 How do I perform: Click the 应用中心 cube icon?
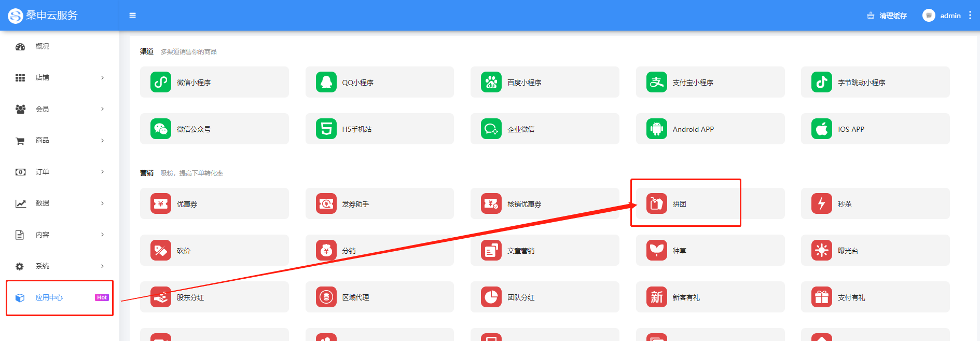click(x=20, y=298)
